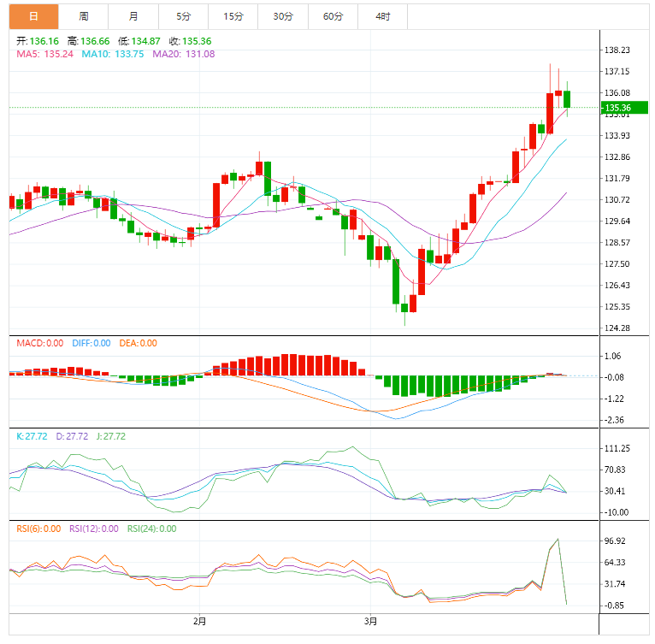Click the 138.23 price axis label

click(617, 50)
